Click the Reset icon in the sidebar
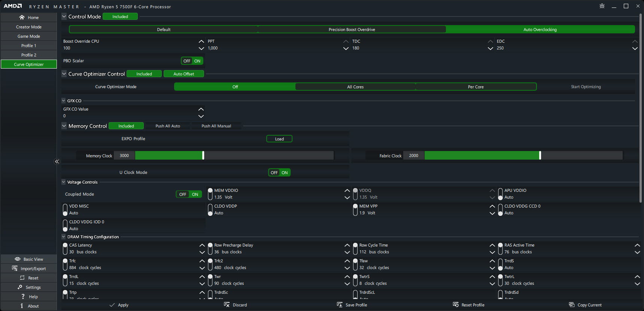644x311 pixels. pos(22,278)
